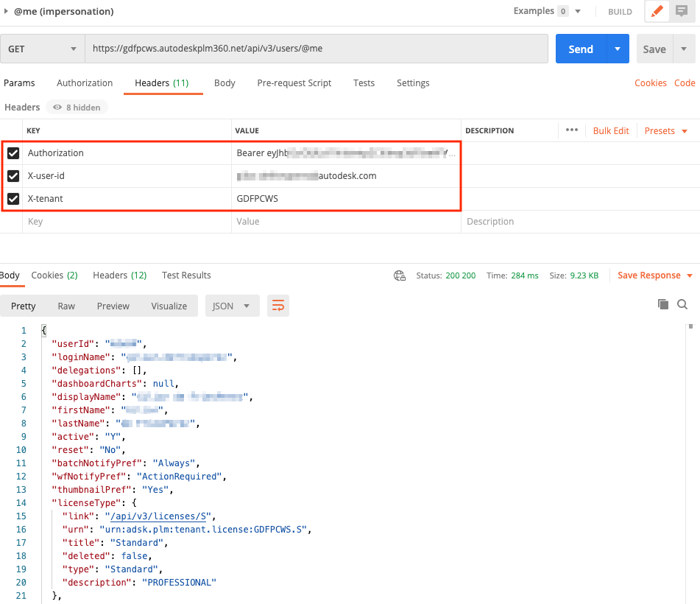Screen dimensions: 700x604
Task: Open the GET method dropdown
Action: tap(43, 49)
